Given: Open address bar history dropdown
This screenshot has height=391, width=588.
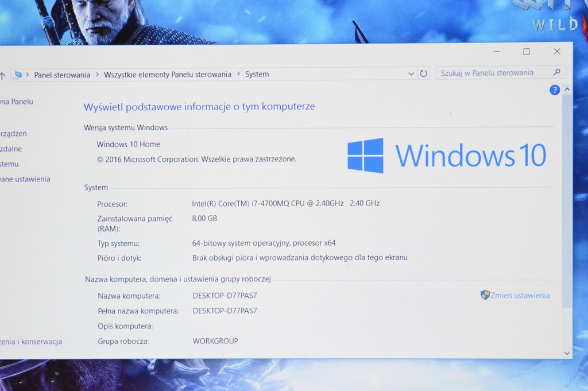Looking at the screenshot, I should tap(411, 74).
